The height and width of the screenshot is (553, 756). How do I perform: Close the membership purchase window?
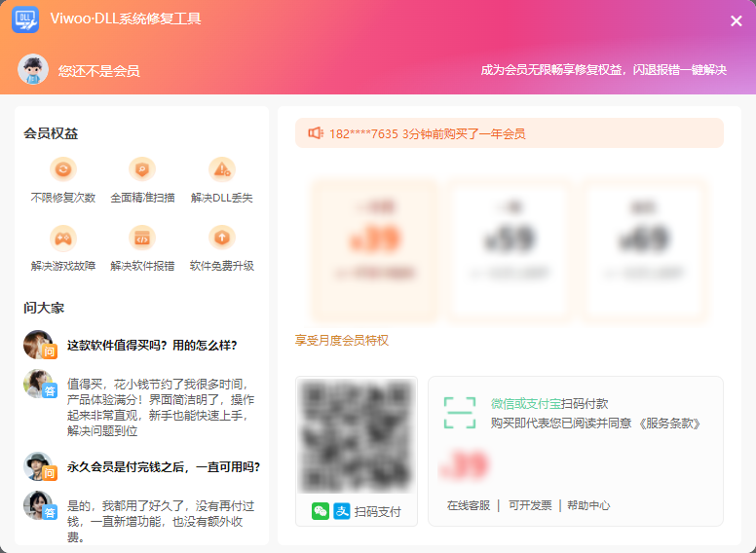click(x=736, y=20)
